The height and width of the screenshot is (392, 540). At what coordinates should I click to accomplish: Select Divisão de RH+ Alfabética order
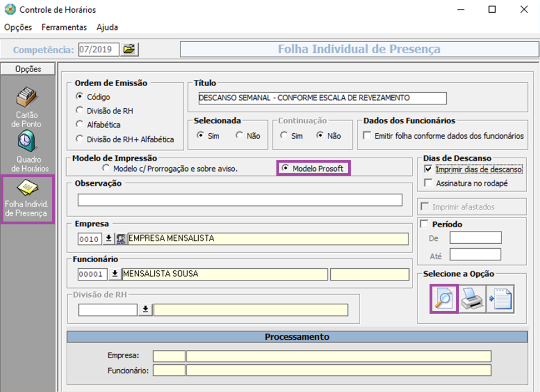tap(79, 139)
